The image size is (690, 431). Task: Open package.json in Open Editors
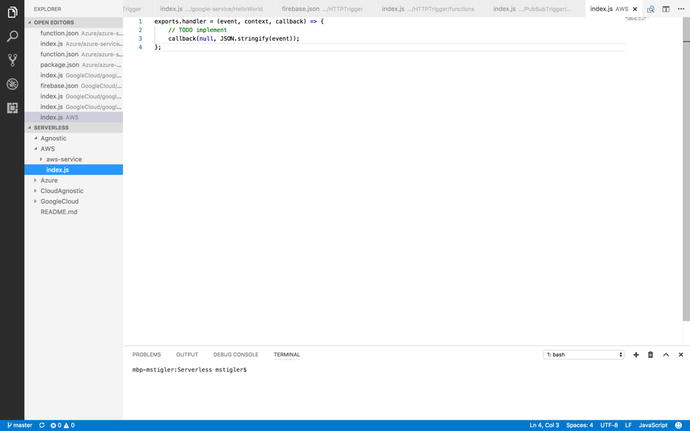[x=73, y=65]
